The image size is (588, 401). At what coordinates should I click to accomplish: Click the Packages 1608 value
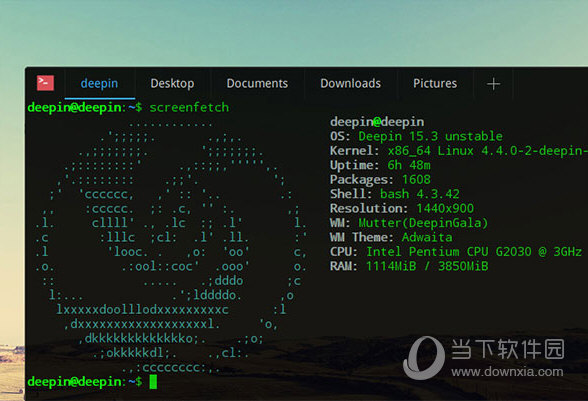(416, 180)
